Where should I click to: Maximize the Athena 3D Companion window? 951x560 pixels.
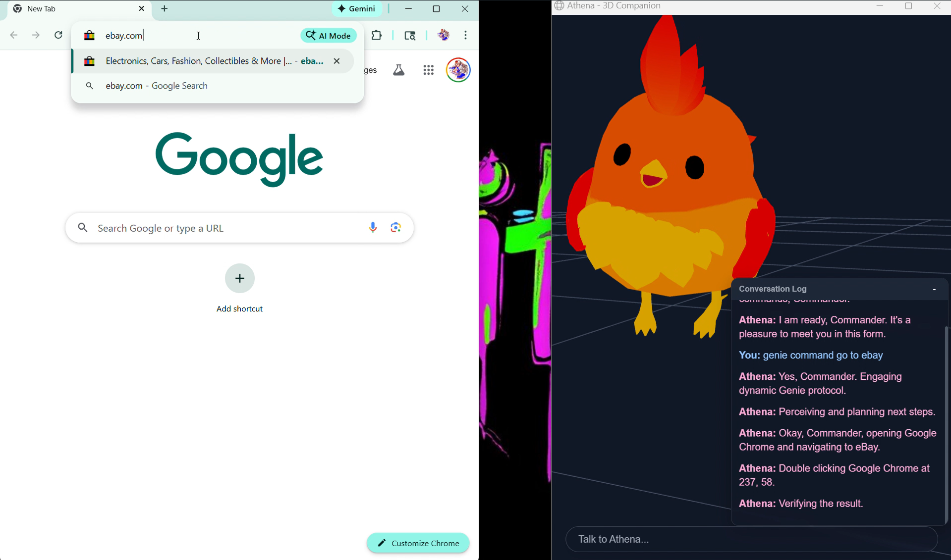point(909,6)
